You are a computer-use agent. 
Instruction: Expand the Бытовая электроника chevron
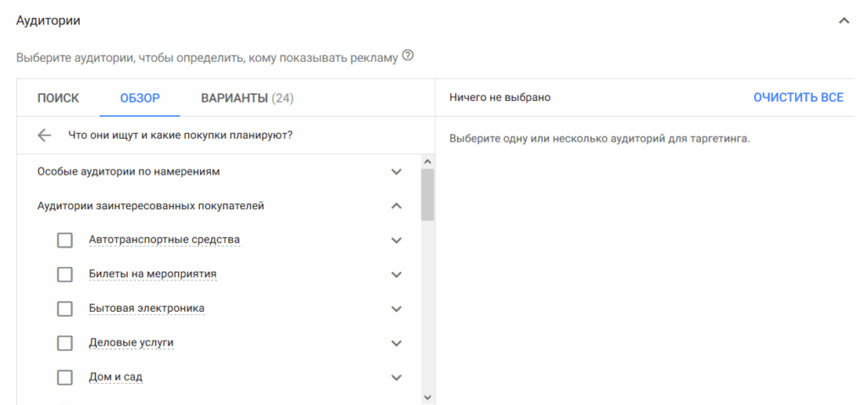click(396, 308)
